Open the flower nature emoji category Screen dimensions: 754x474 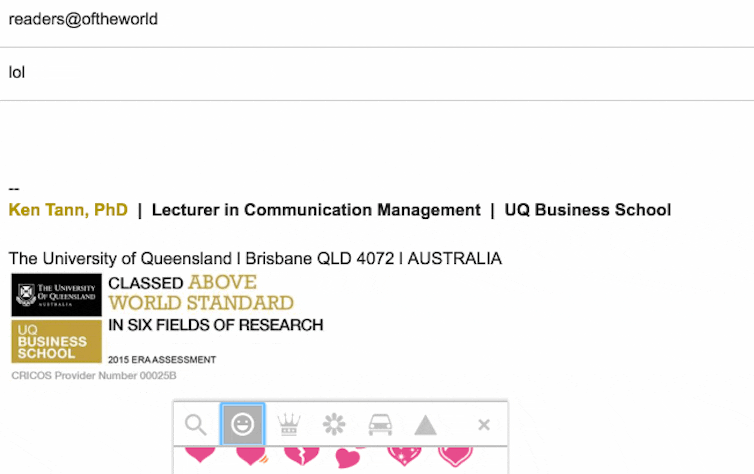pos(334,425)
